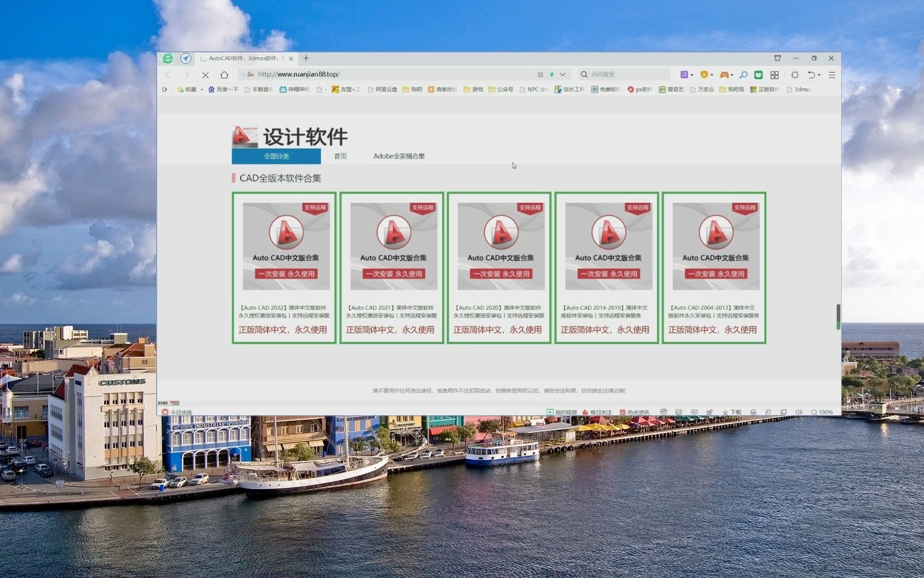Open the purple extension icon in toolbar
Screen dimensions: 924x578
pos(684,75)
